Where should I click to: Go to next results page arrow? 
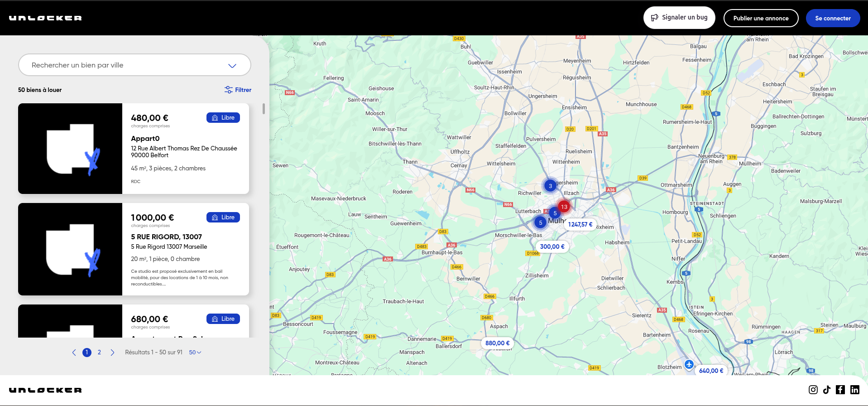click(112, 352)
